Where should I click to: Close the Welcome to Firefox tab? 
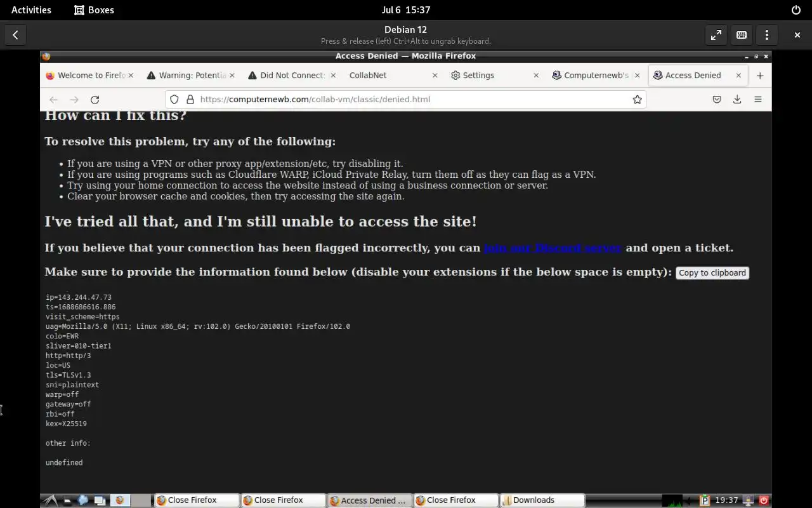[131, 76]
